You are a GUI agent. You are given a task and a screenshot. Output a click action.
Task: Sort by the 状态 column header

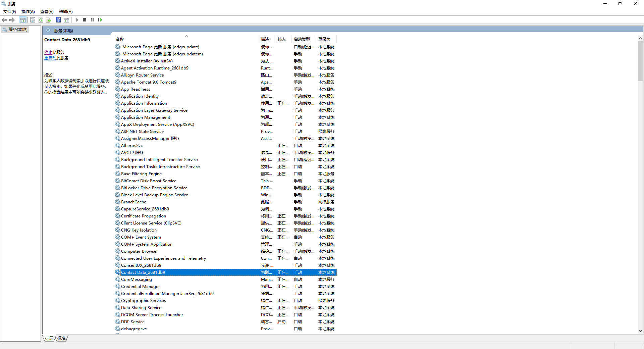pyautogui.click(x=284, y=39)
